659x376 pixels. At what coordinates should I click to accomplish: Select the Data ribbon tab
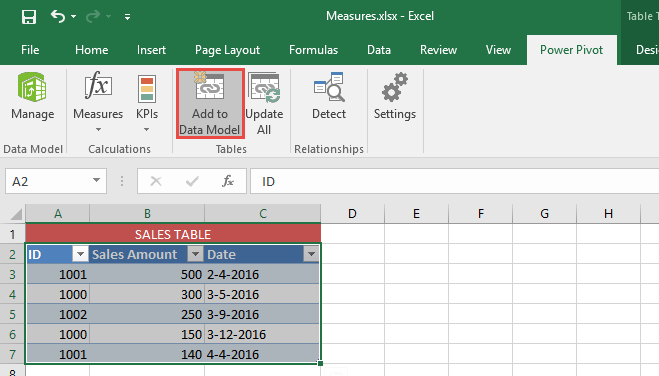[x=379, y=50]
